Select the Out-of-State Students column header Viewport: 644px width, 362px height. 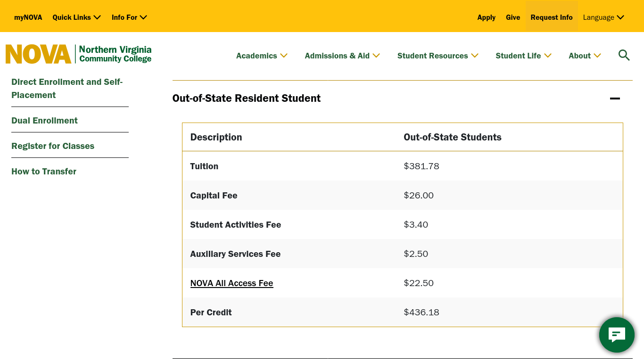(453, 137)
